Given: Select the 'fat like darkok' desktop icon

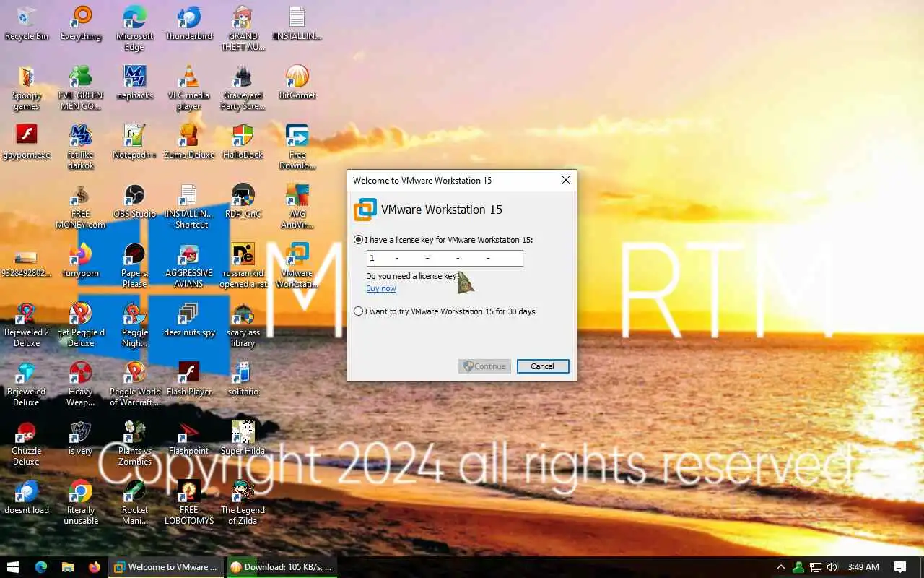Looking at the screenshot, I should tap(81, 147).
